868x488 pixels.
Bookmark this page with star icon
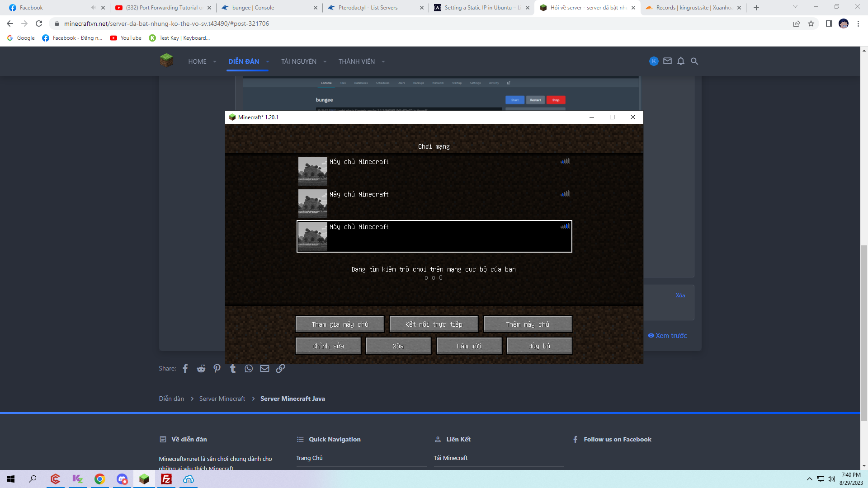811,23
